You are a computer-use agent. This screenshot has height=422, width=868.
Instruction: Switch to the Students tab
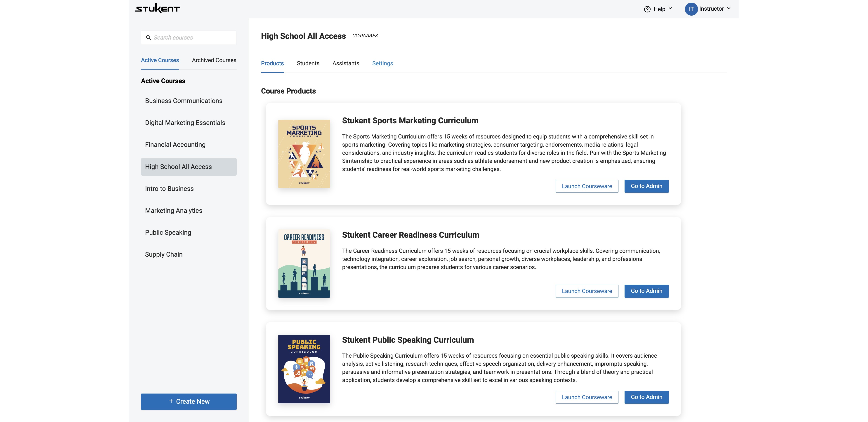tap(308, 63)
